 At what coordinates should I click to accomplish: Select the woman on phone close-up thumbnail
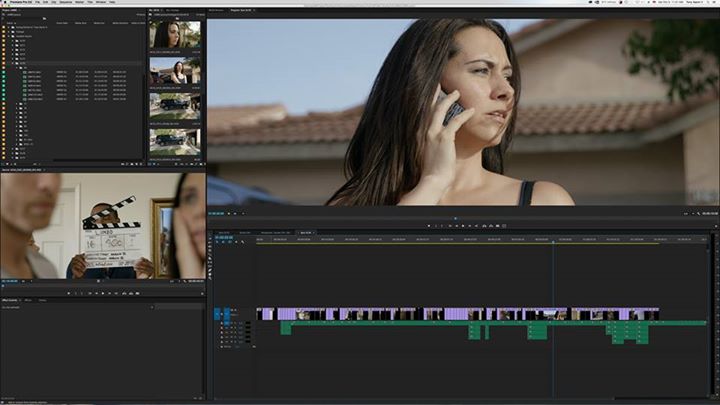click(175, 35)
